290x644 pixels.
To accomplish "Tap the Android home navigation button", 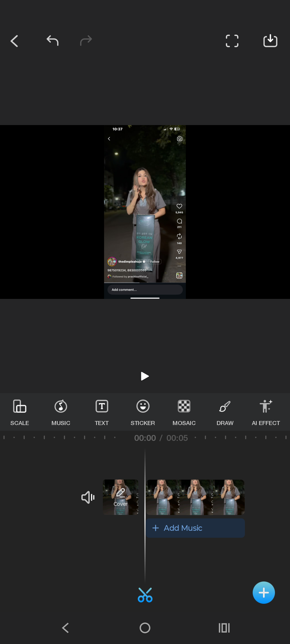I will pos(145,628).
